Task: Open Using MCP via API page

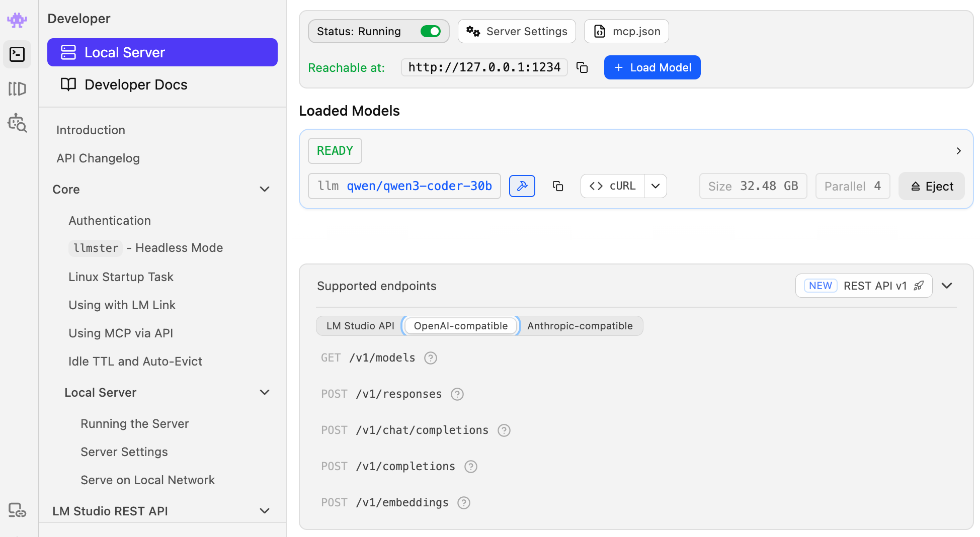Action: point(121,333)
